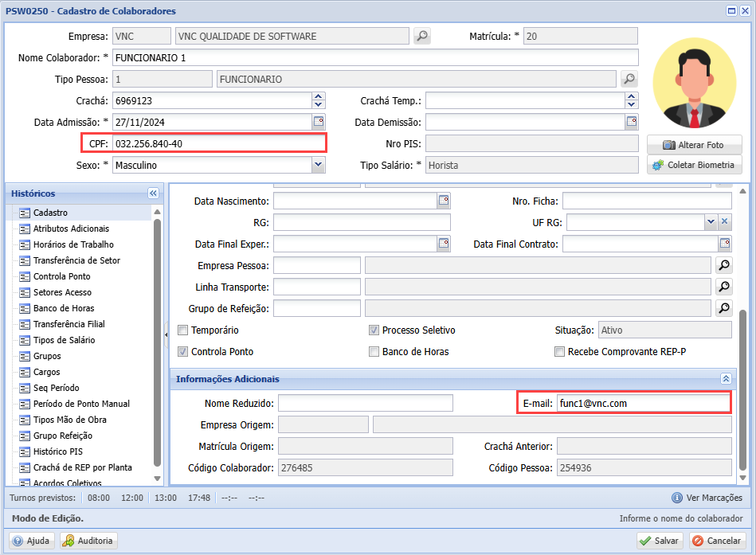The height and width of the screenshot is (555, 756).
Task: Open Data Demissão calendar picker
Action: (x=632, y=122)
